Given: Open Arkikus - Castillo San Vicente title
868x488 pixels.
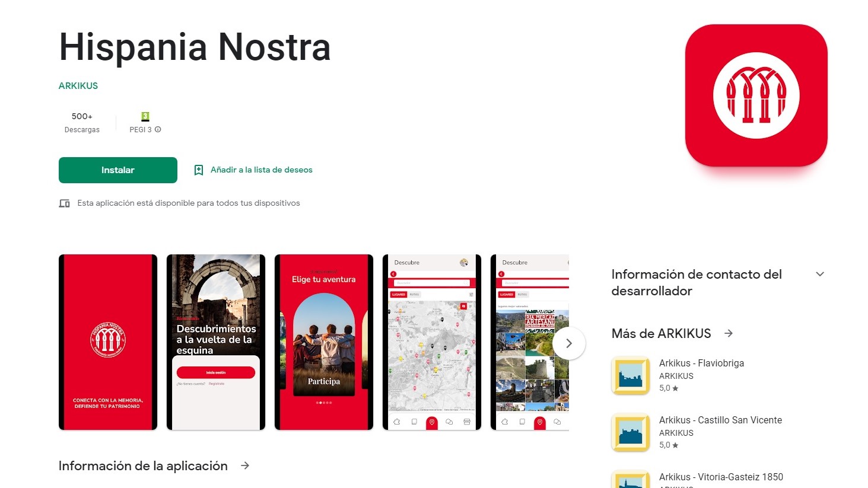Looking at the screenshot, I should 720,420.
